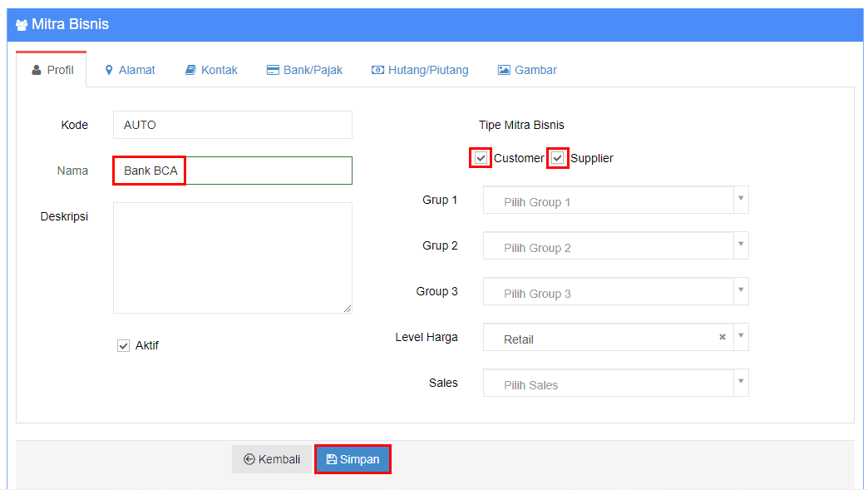Switch to the Hutang/Piutang tab
The image size is (868, 490).
coord(420,70)
